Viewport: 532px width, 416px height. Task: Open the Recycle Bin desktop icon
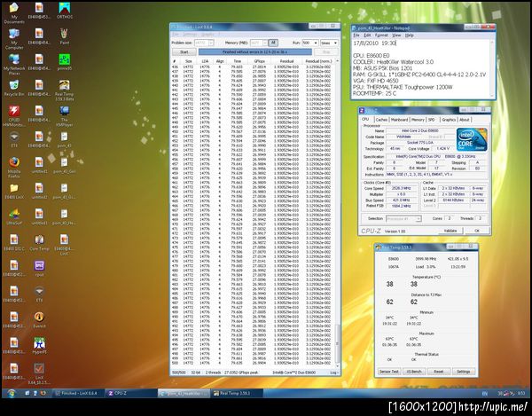coord(14,88)
